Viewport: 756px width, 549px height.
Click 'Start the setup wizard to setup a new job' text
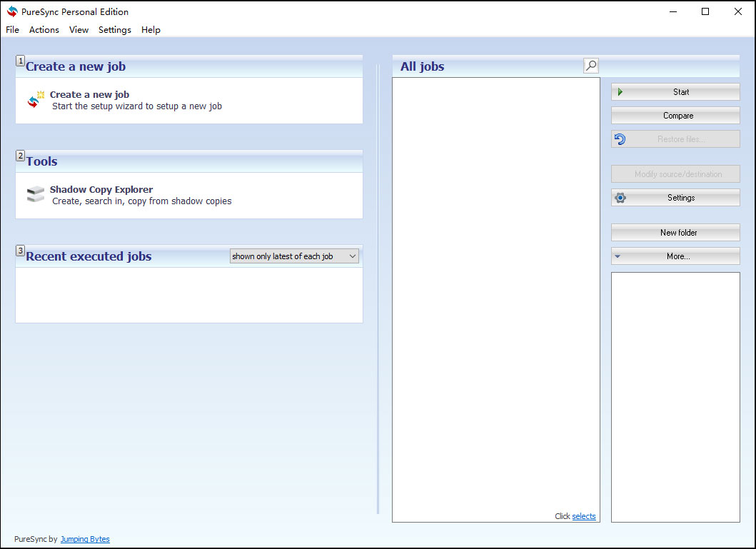pos(137,106)
